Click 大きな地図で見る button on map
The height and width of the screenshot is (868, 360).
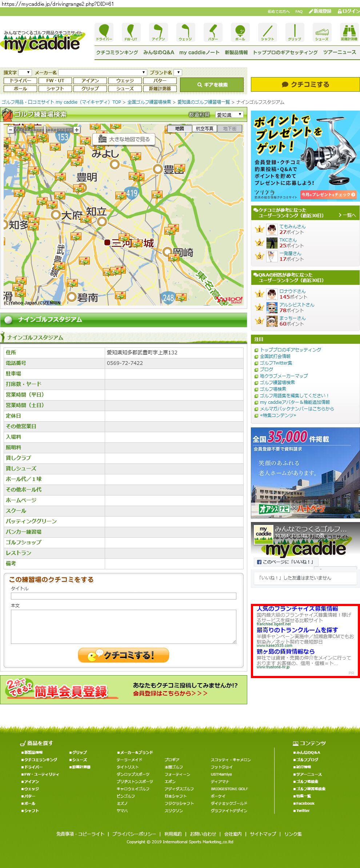(124, 139)
